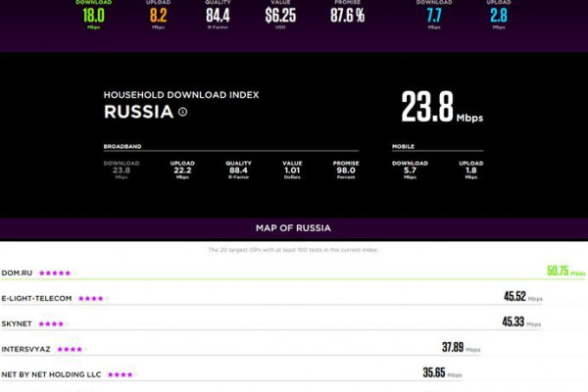Select the broadband Quality 88.4 metric
588x392 pixels.
[x=238, y=170]
